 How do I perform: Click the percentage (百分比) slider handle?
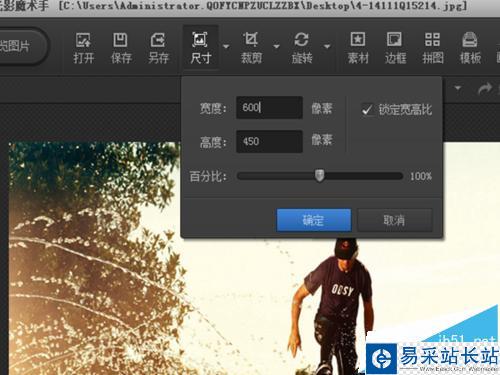[319, 175]
